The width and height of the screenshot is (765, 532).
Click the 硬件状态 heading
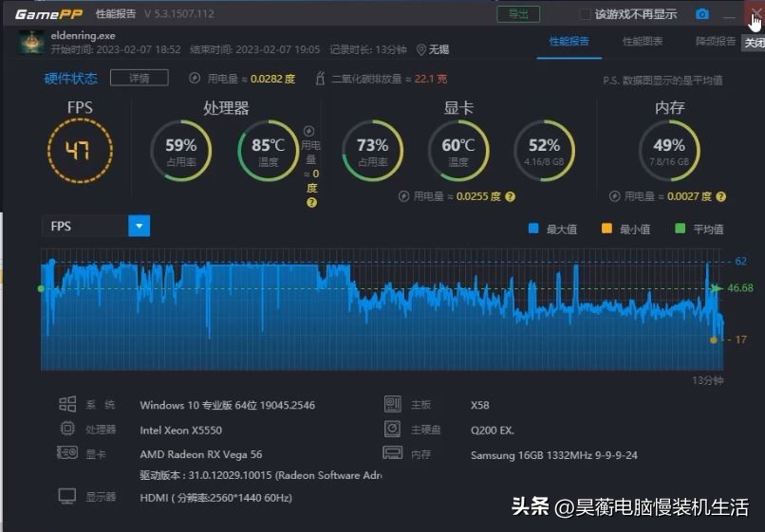point(71,78)
